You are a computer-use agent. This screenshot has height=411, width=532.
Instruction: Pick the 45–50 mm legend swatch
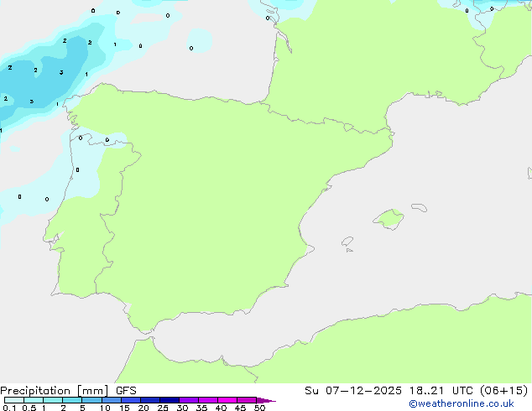tap(247, 400)
